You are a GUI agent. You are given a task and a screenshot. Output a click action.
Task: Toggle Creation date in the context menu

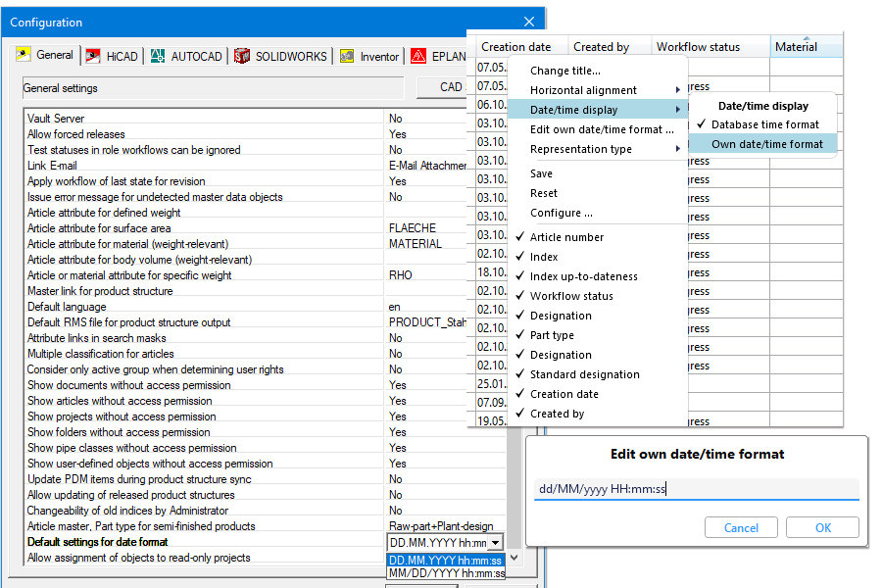[564, 394]
